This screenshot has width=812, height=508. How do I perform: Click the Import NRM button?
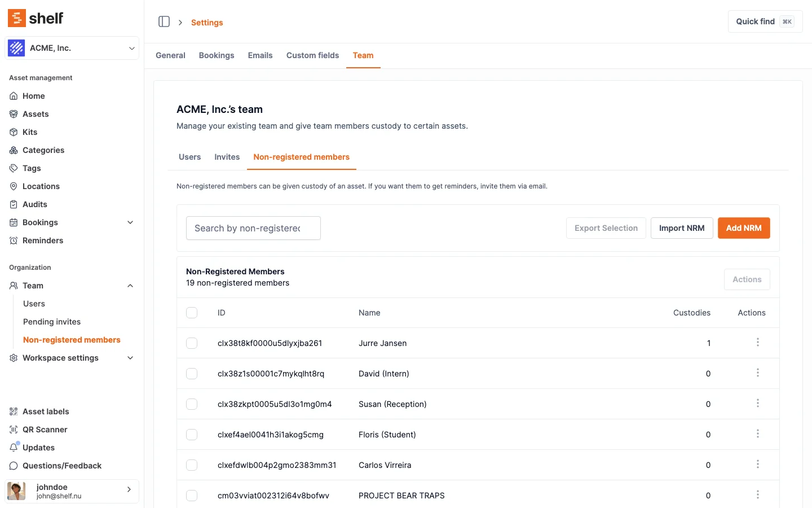point(681,228)
